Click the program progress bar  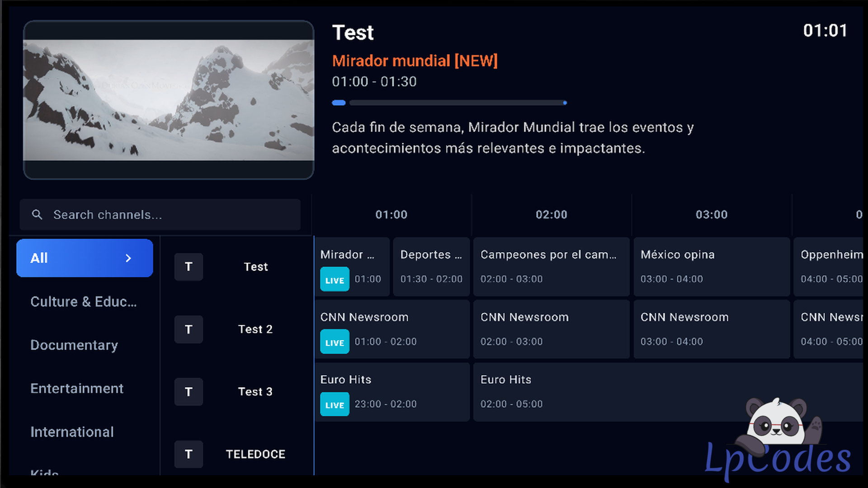[x=457, y=103]
